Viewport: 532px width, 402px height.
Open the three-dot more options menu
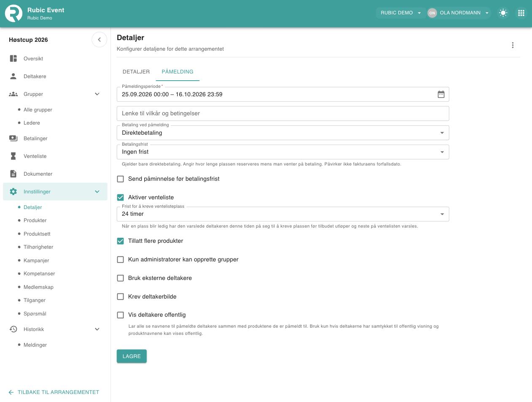coord(513,45)
